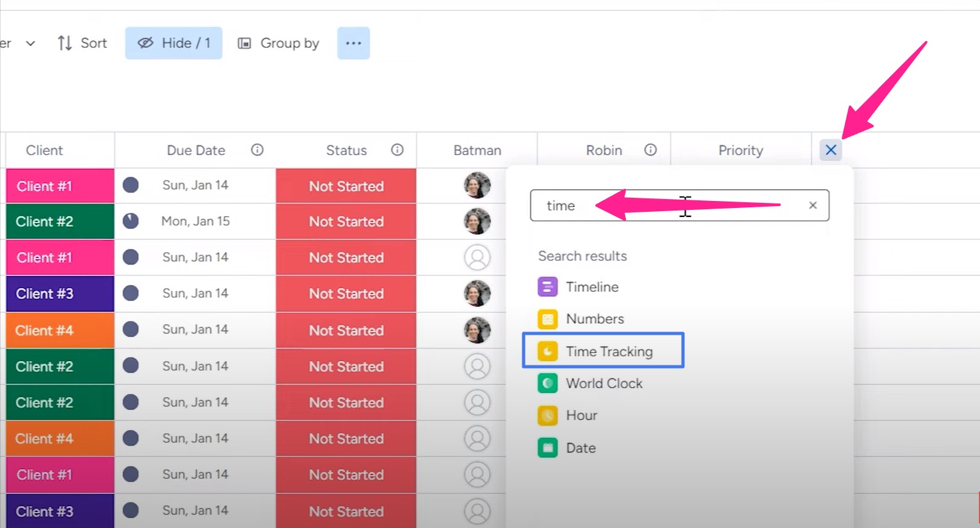Click the avatar on the Client #2 row
Image resolution: width=980 pixels, height=528 pixels.
click(x=478, y=221)
